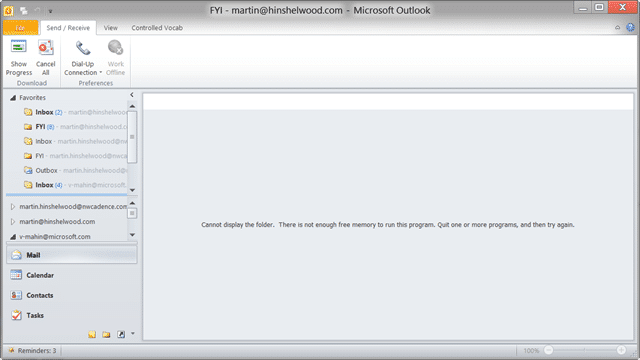Open the Controlled Vocab tab
This screenshot has height=360, width=640.
pos(157,28)
